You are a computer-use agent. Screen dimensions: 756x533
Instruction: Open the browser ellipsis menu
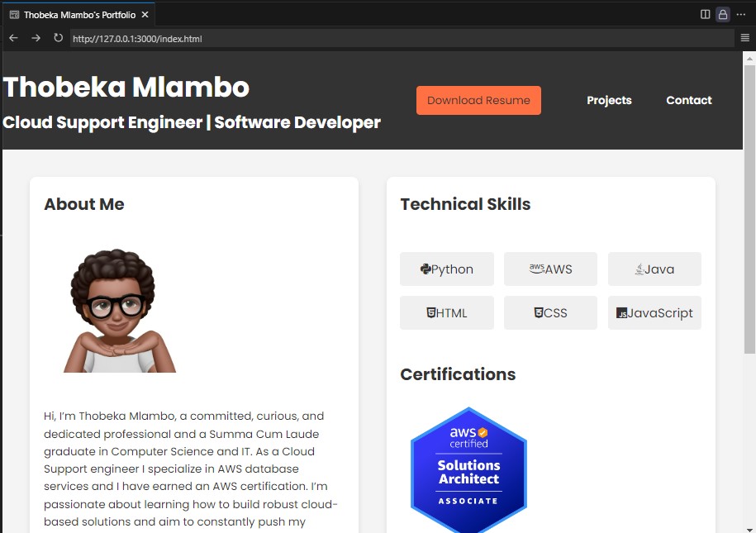[x=741, y=13]
